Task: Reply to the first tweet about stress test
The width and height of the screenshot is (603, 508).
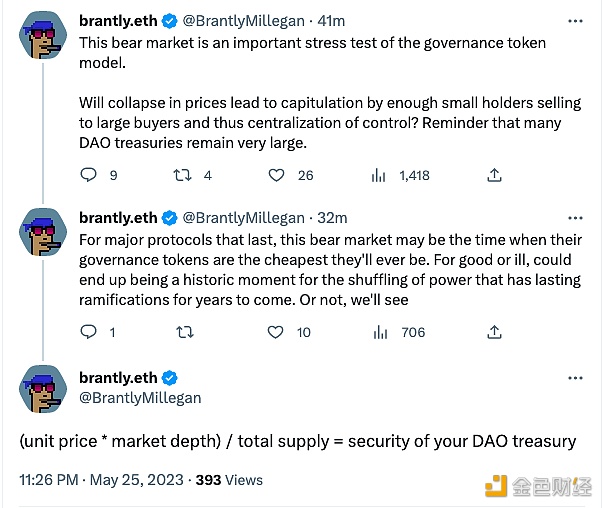Action: click(x=88, y=175)
